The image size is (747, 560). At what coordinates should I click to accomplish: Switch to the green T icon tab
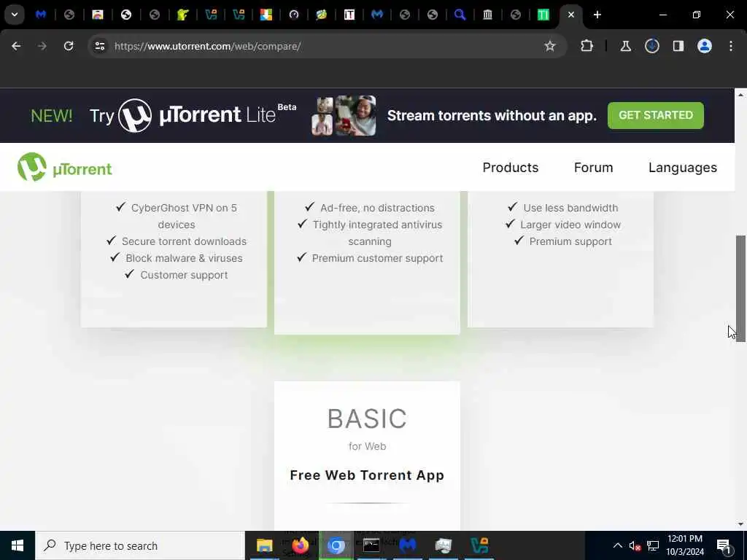(543, 15)
